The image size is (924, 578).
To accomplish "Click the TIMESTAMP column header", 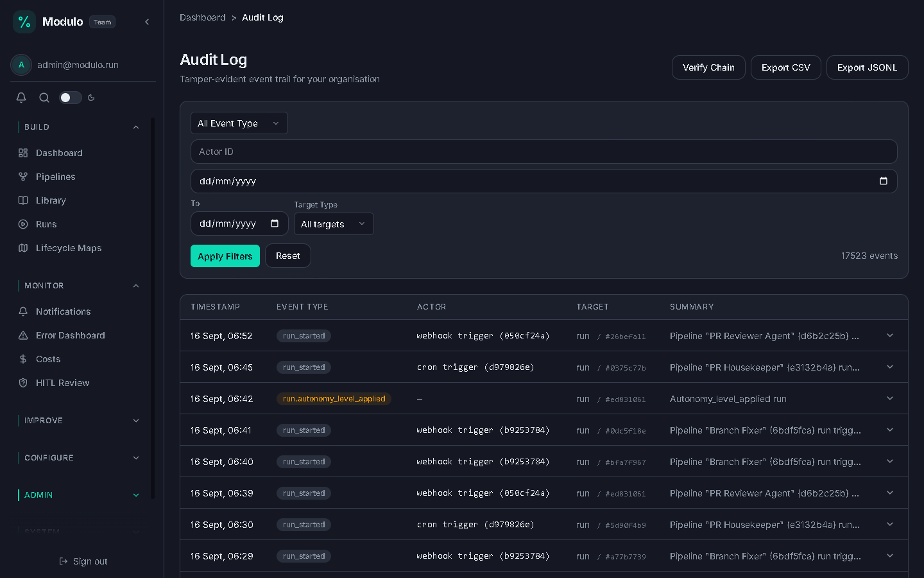I will 216,307.
